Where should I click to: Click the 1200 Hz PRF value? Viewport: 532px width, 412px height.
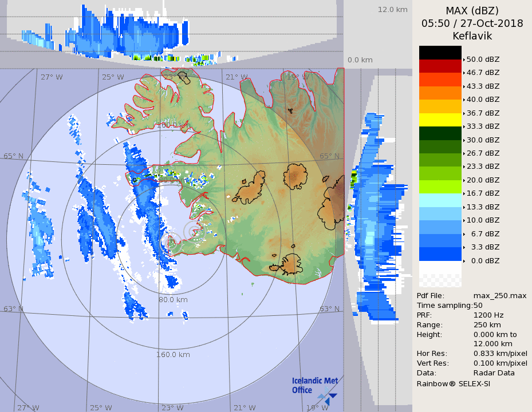click(x=488, y=315)
